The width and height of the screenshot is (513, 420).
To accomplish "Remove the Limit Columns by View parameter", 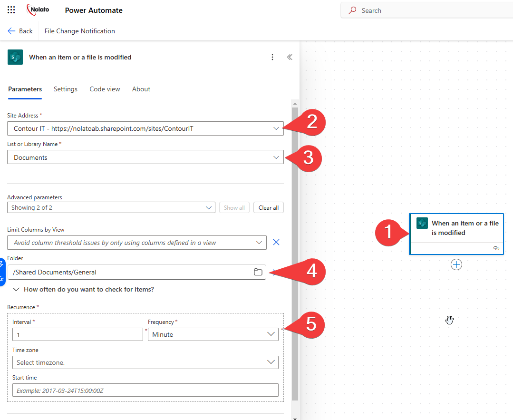I will pyautogui.click(x=276, y=242).
